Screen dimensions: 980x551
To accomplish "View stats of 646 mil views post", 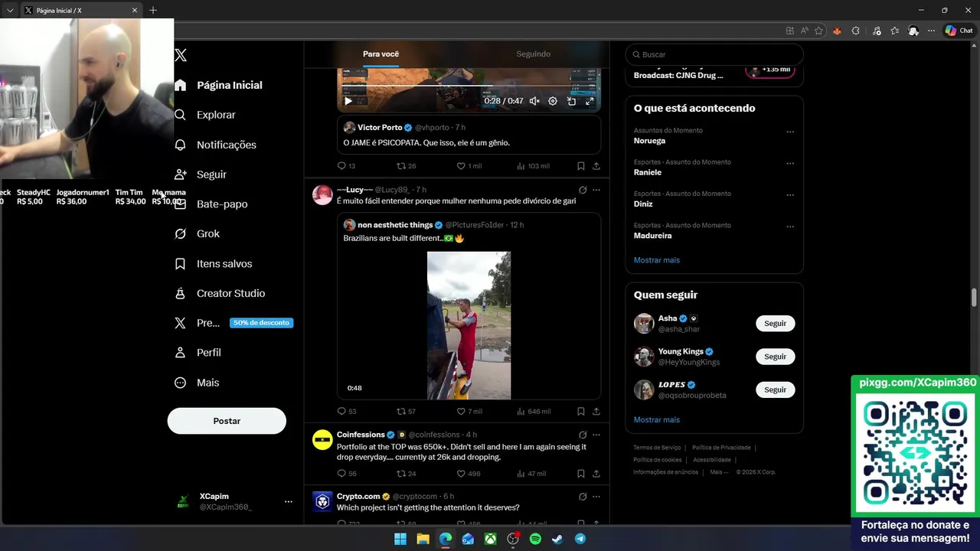I will [533, 411].
